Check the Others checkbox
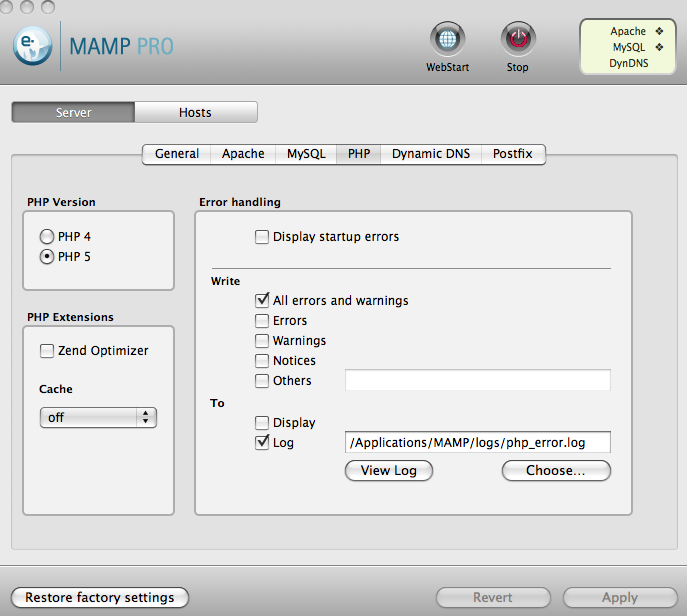Image resolution: width=687 pixels, height=616 pixels. point(262,381)
